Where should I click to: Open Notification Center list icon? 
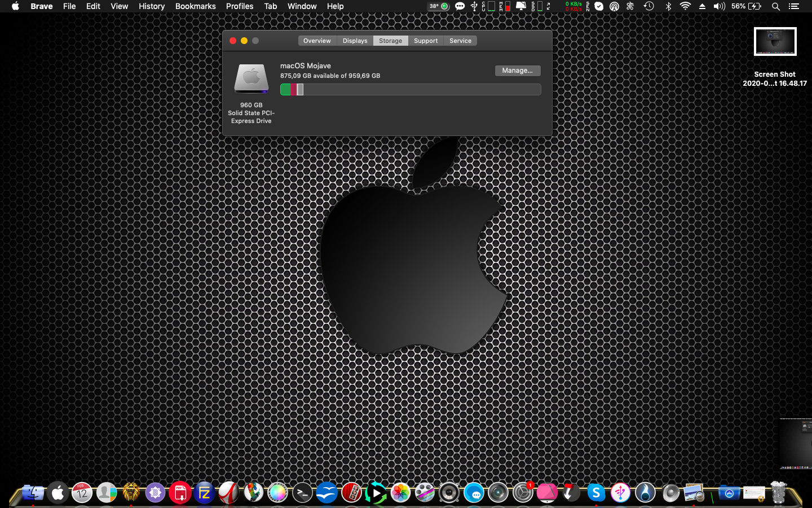(x=794, y=6)
